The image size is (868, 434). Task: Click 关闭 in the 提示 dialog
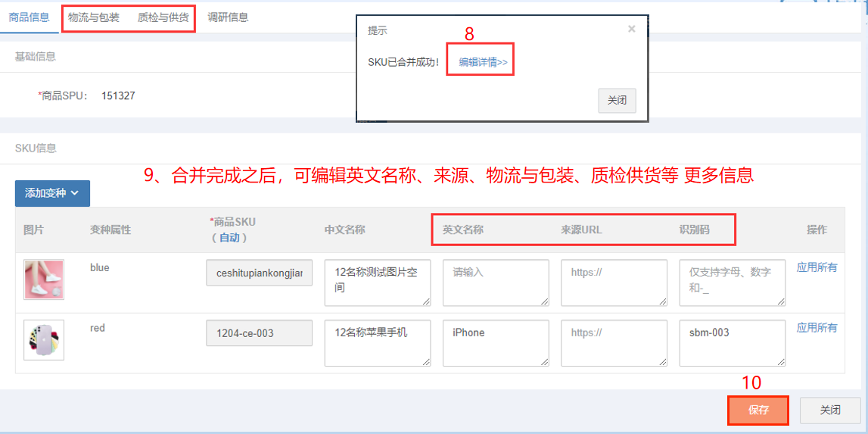point(617,100)
